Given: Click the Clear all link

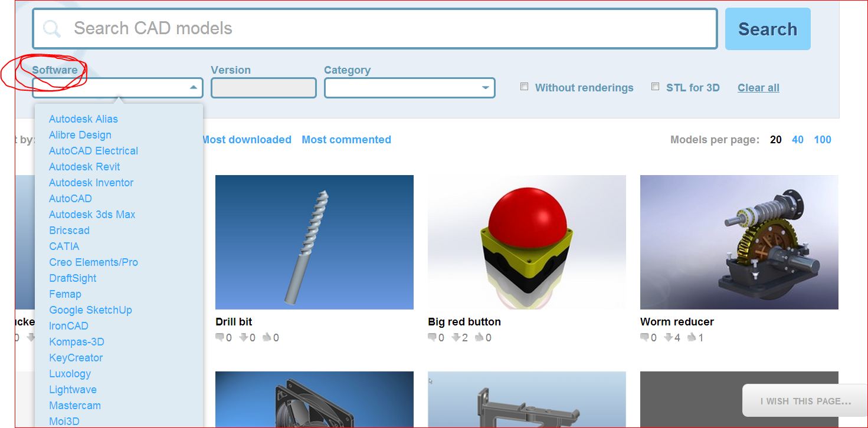Looking at the screenshot, I should pyautogui.click(x=758, y=88).
